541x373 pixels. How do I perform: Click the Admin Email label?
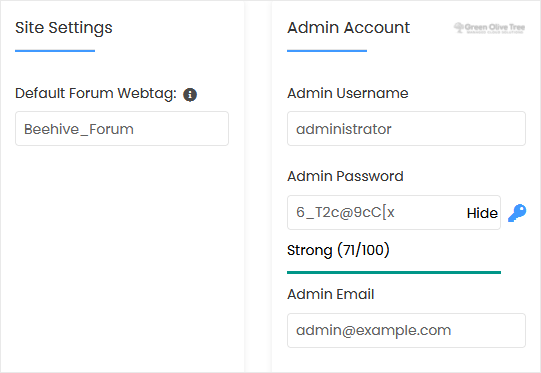click(x=331, y=294)
